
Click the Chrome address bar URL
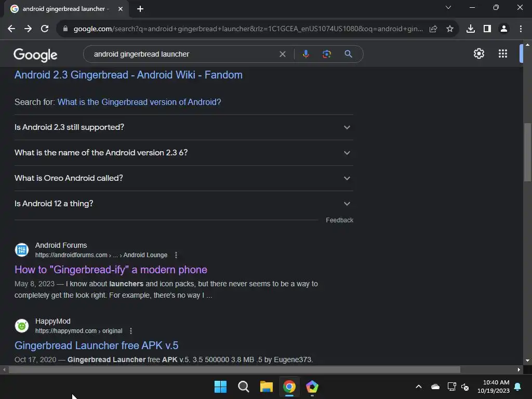coord(248,29)
